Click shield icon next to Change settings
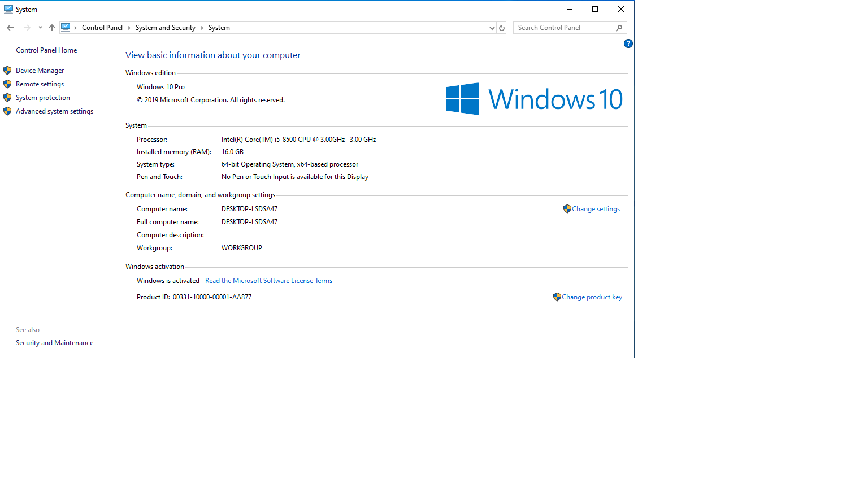This screenshot has width=868, height=488. tap(567, 209)
